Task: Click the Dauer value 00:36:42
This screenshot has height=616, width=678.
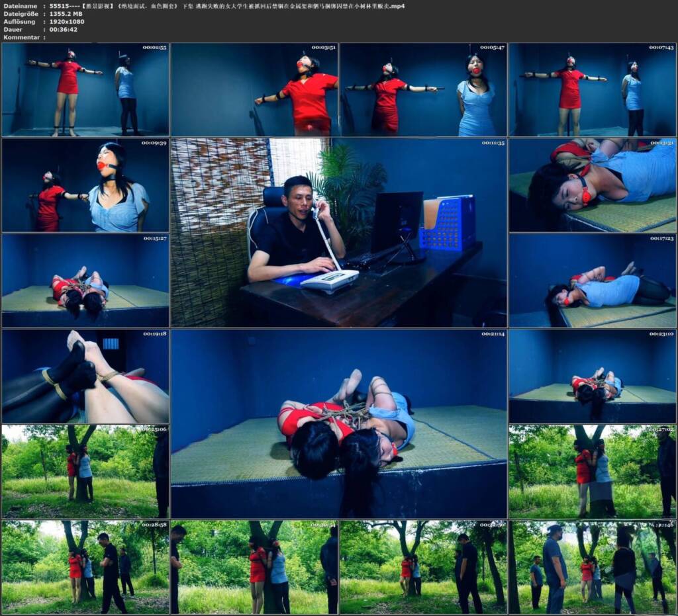Action: (63, 29)
